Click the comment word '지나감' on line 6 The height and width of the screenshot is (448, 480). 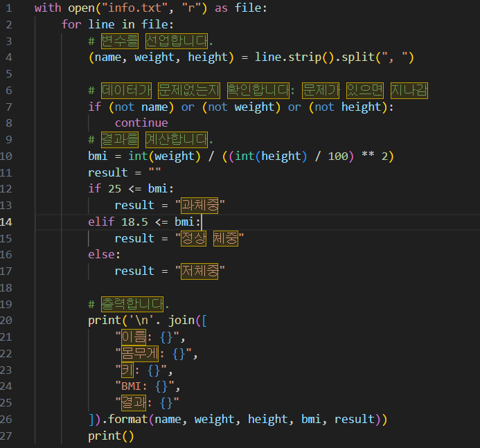[x=409, y=91]
